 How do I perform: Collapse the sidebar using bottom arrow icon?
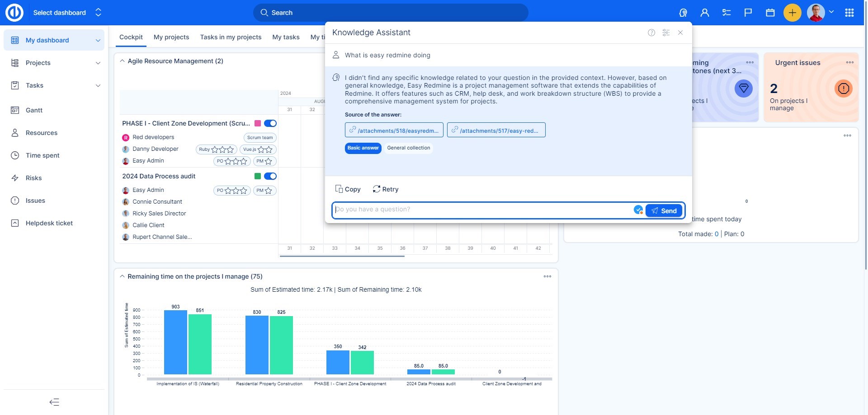pos(54,402)
